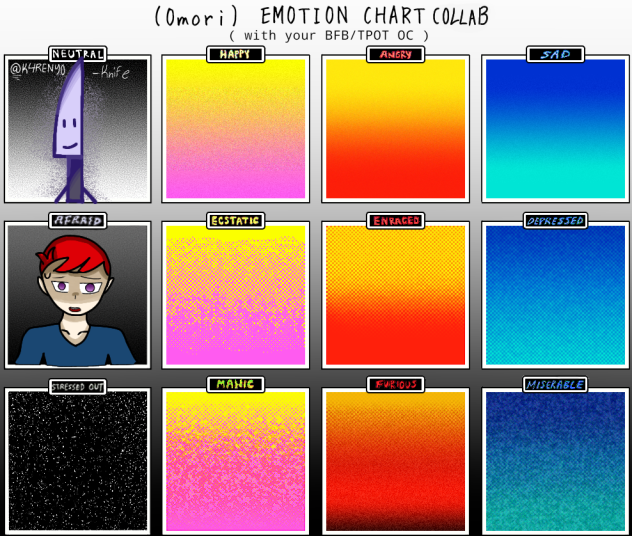Click the black static Stressed Out panel
632x536 pixels.
(78, 461)
